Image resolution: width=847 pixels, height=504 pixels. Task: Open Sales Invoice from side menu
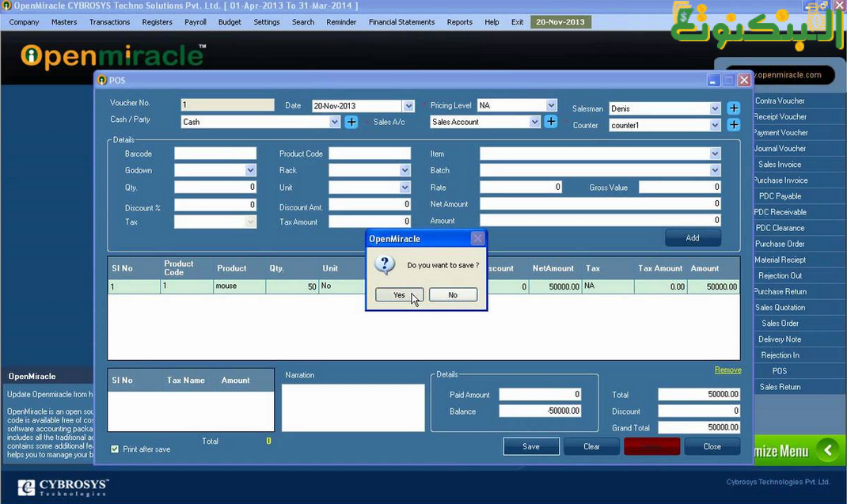(x=780, y=165)
